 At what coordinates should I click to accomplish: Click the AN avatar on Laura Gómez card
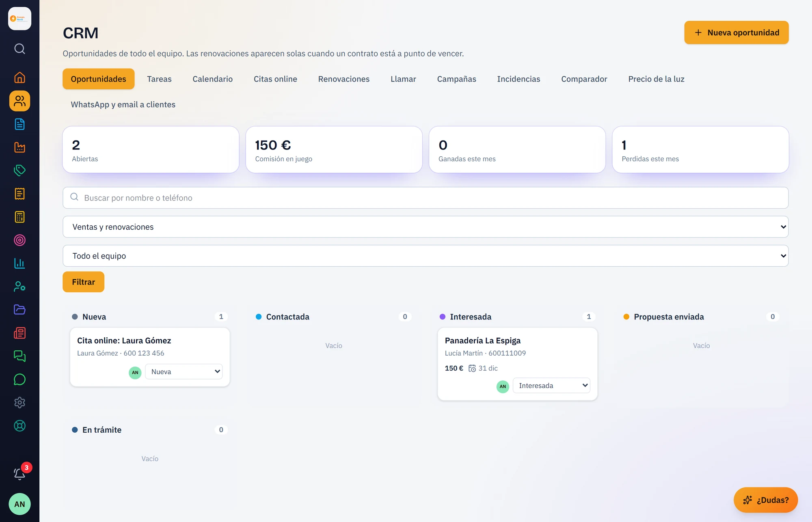(x=135, y=372)
